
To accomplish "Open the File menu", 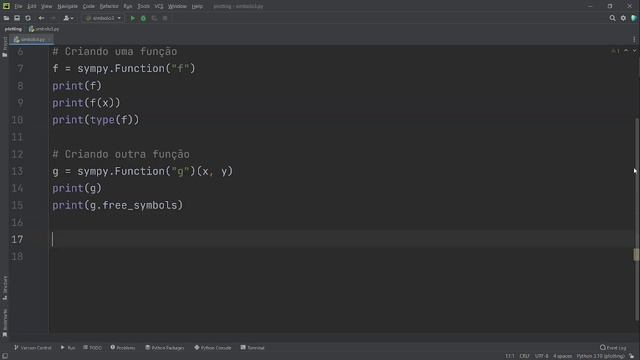I will pos(18,6).
